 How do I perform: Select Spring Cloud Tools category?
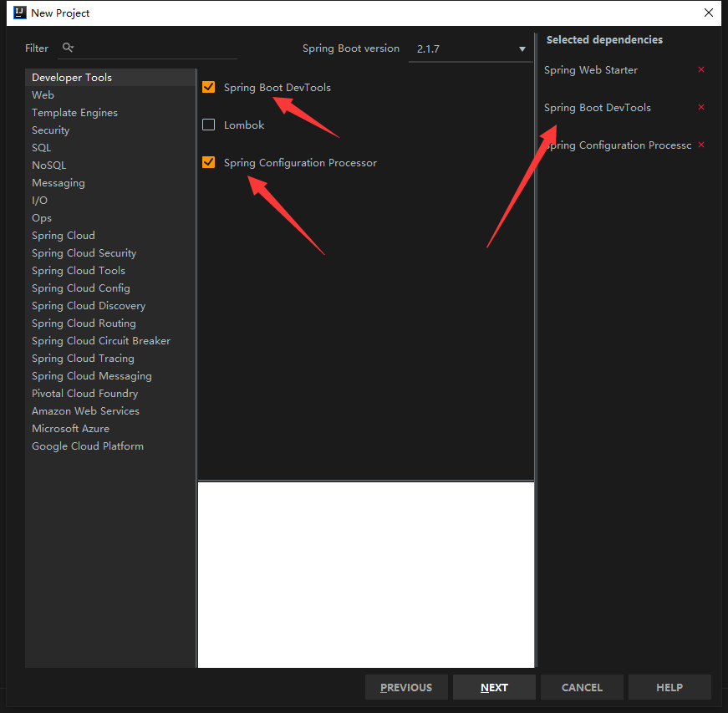click(x=110, y=271)
